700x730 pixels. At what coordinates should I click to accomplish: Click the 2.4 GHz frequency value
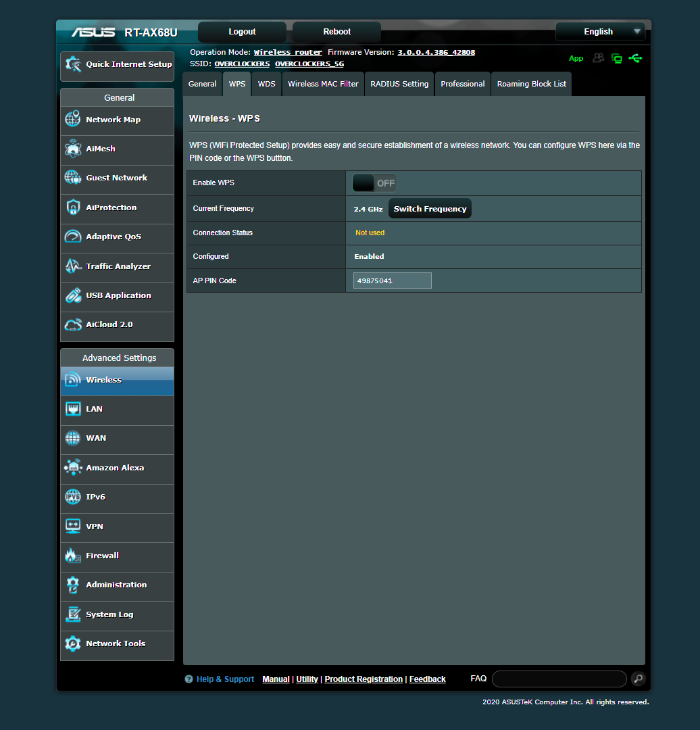pos(368,209)
